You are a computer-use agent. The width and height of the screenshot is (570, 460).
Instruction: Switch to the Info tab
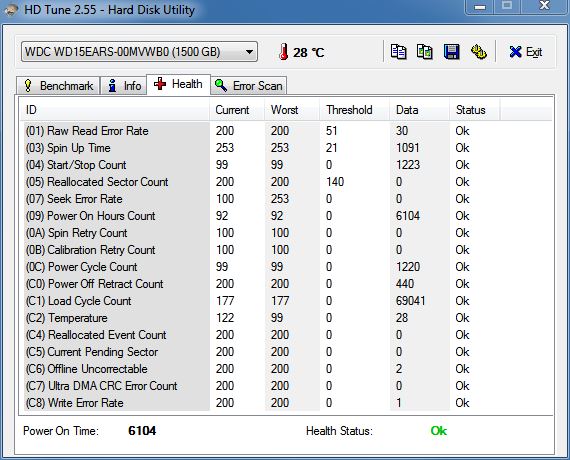[x=124, y=86]
